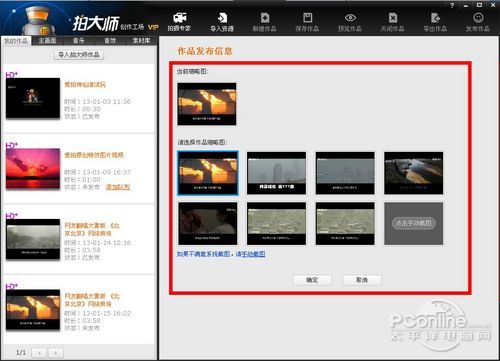Create a new project with 新建作品
Screen dimensions: 500x361
[x=265, y=22]
